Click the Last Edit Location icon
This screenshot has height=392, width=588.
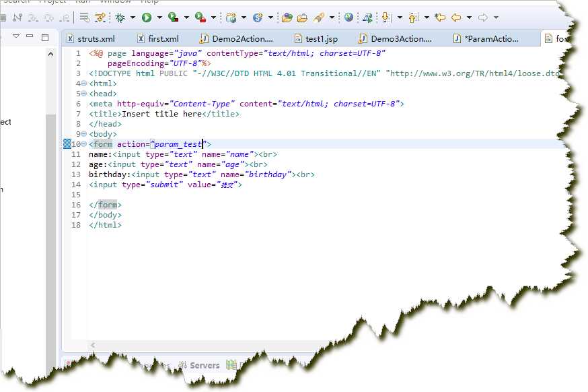coord(440,18)
